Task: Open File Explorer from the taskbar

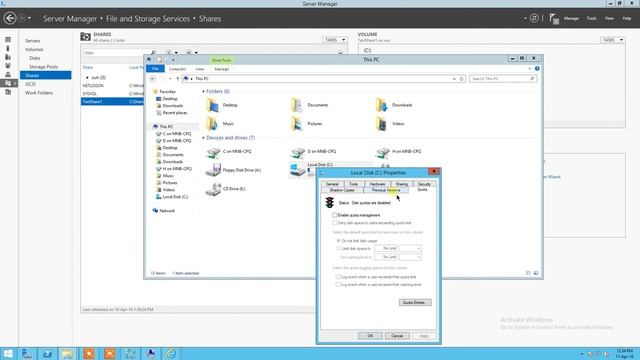Action: [x=68, y=353]
